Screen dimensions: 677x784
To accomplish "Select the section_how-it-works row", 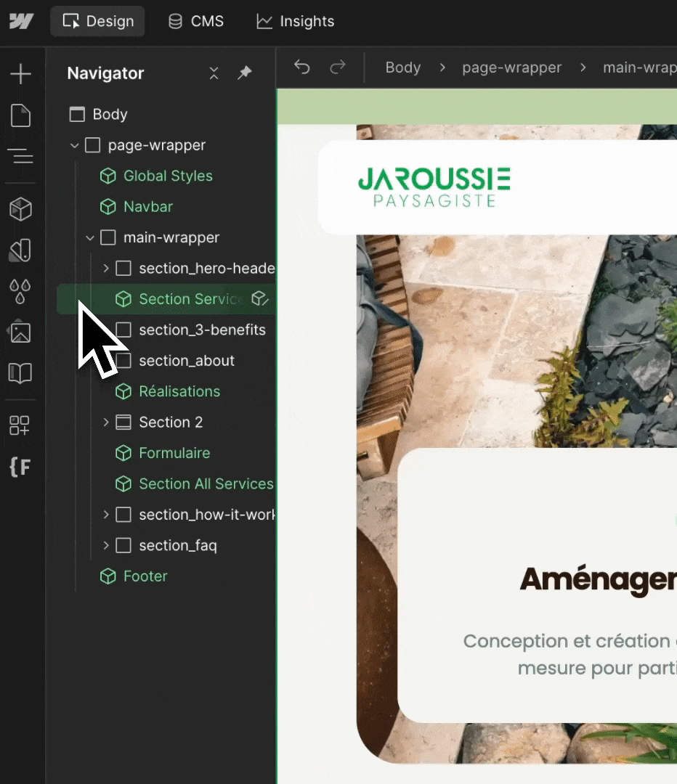I will (166, 515).
